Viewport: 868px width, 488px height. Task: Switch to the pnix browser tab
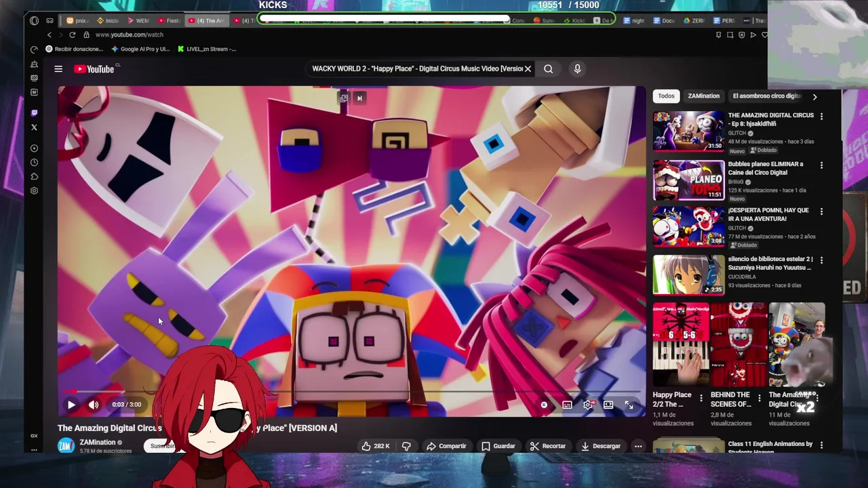78,20
